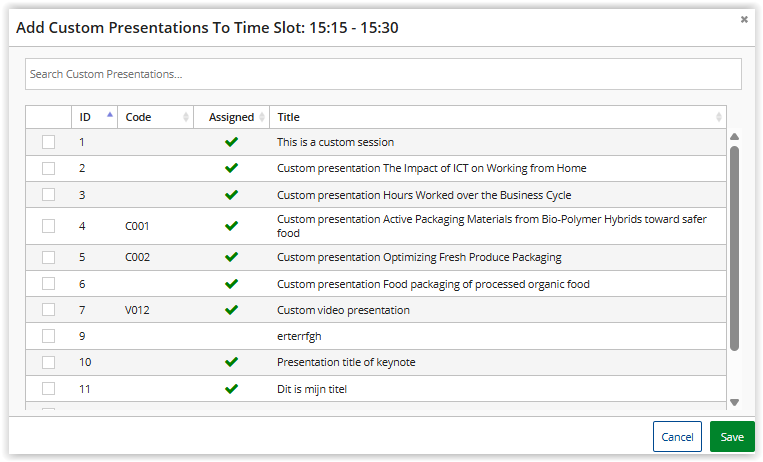Check the box for erterrfgh row
Screen dimensions: 763x462
[48, 336]
